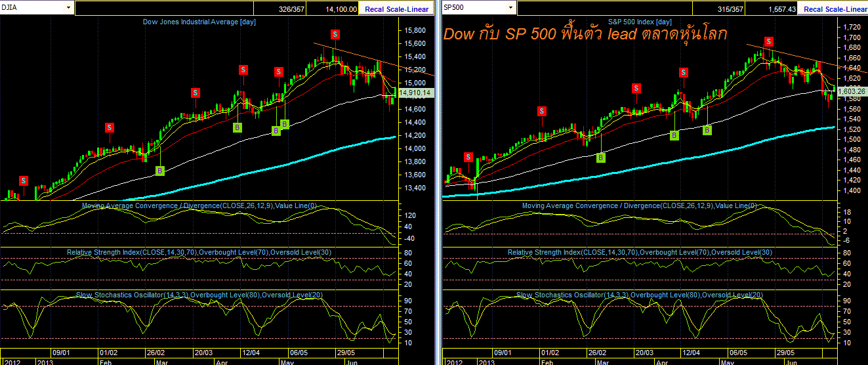This screenshot has height=365, width=868.
Task: Click the 1,400 price axis label
Action: (x=852, y=190)
